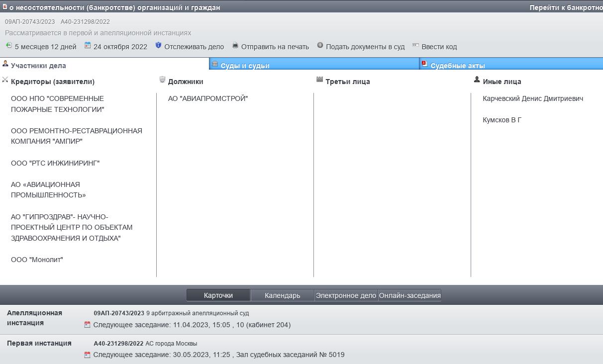Image resolution: width=603 pixels, height=364 pixels.
Task: Click status 'Рассматривается в первой и апелляционной инстанциях'
Action: pos(98,33)
